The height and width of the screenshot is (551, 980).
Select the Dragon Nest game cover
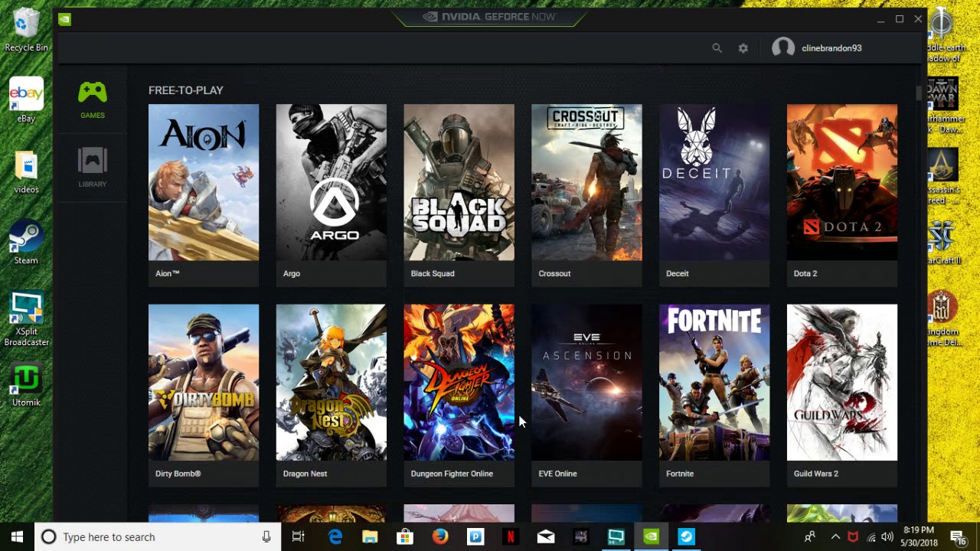pos(332,383)
